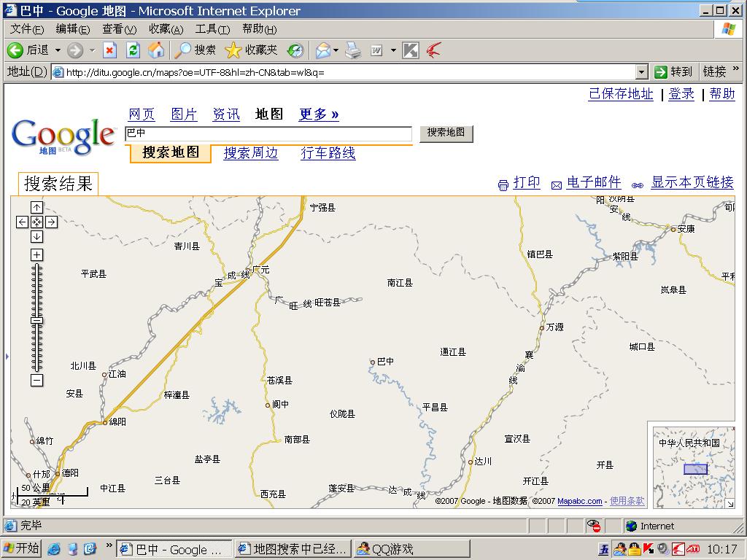Click the input method tray icon

pos(604,550)
